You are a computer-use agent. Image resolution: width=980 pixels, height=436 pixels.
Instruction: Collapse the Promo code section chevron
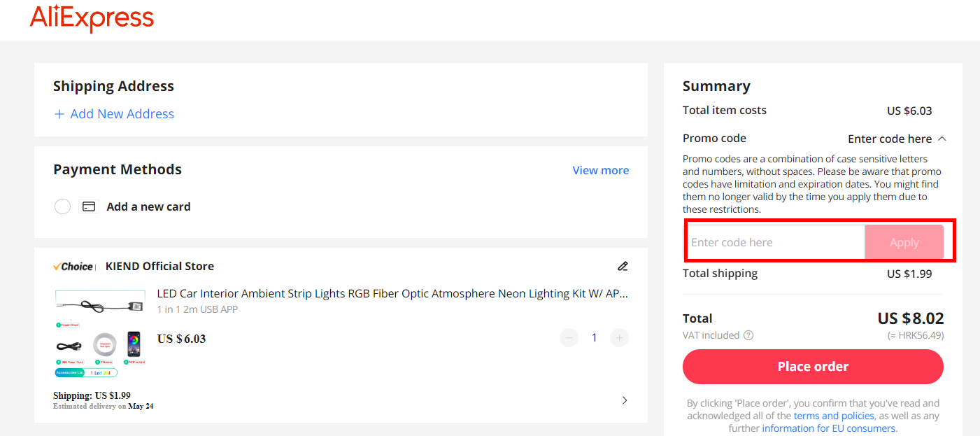point(942,139)
